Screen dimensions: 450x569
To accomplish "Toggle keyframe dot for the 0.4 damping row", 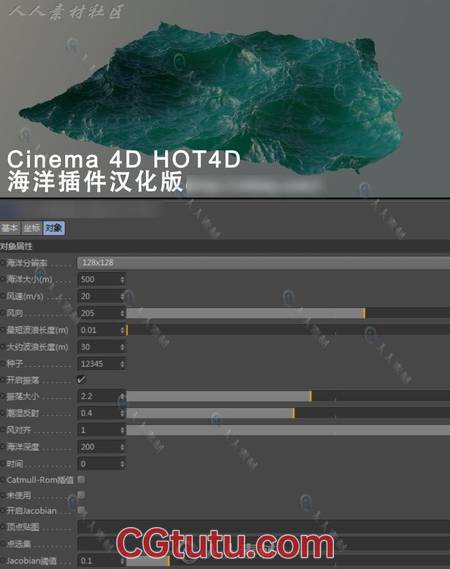I will point(3,413).
